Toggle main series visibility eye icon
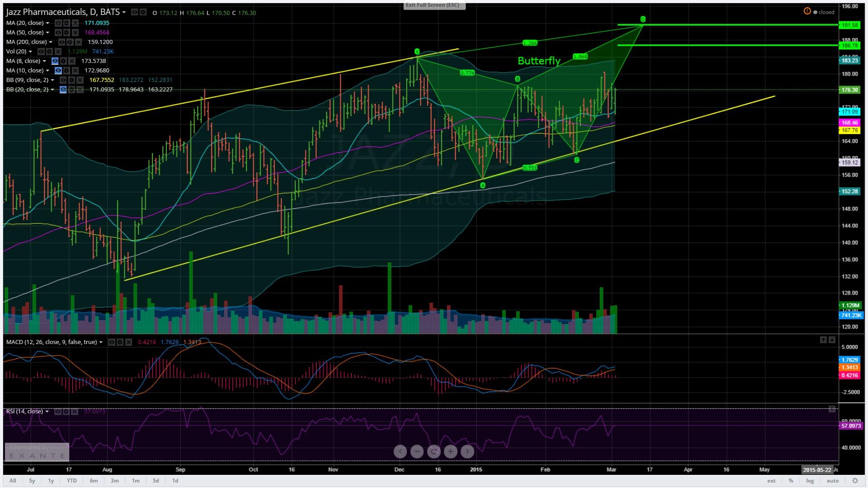Image resolution: width=868 pixels, height=488 pixels. tap(134, 12)
